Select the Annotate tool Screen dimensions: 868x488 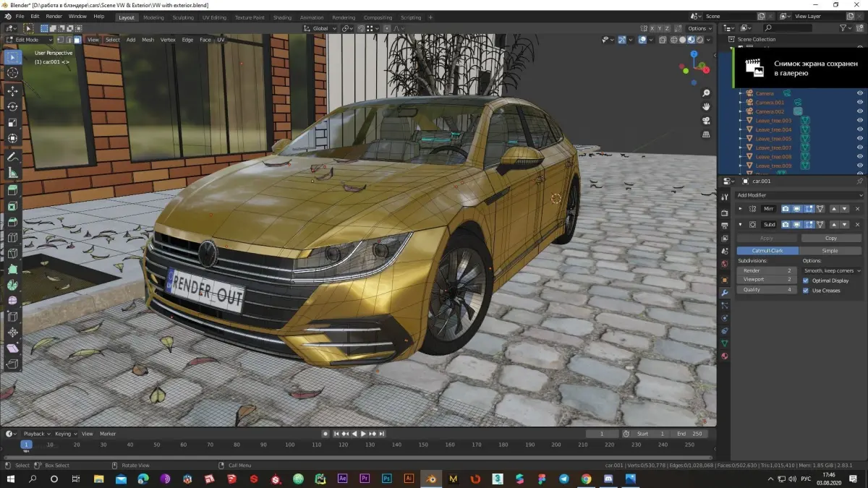[12, 157]
